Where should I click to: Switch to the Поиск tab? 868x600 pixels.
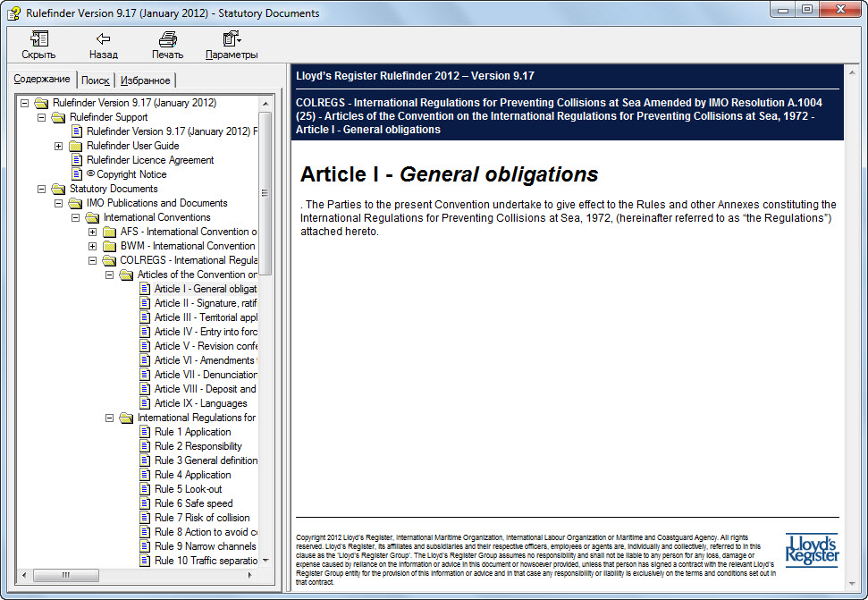[x=94, y=79]
